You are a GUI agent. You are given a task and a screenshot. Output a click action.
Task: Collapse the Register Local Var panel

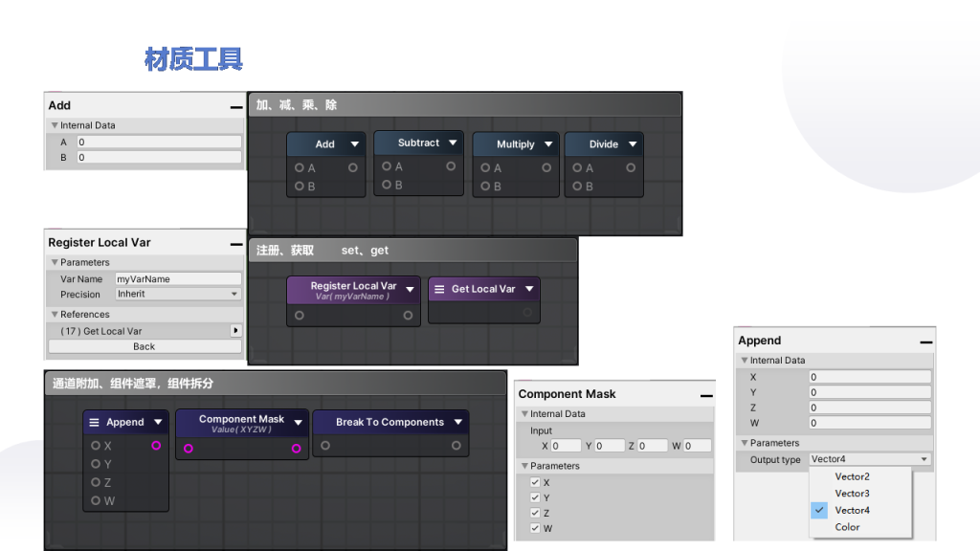click(235, 244)
